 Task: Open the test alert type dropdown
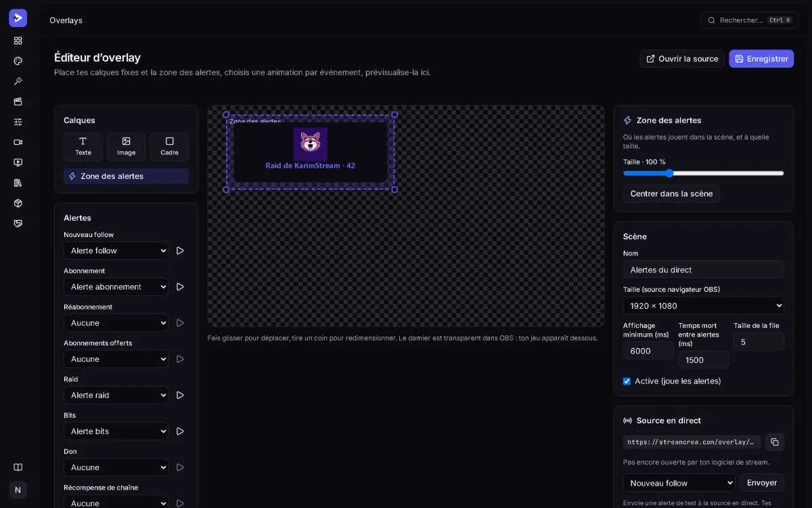(679, 483)
